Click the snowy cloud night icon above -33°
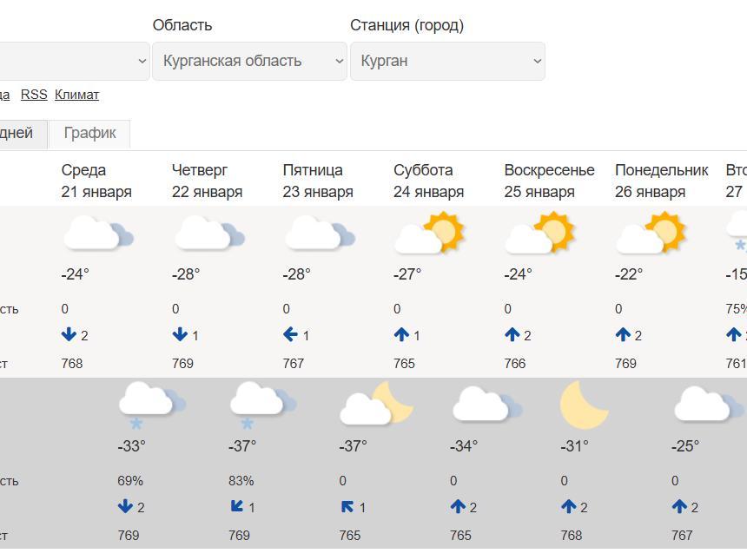This screenshot has width=747, height=560. pos(151,405)
